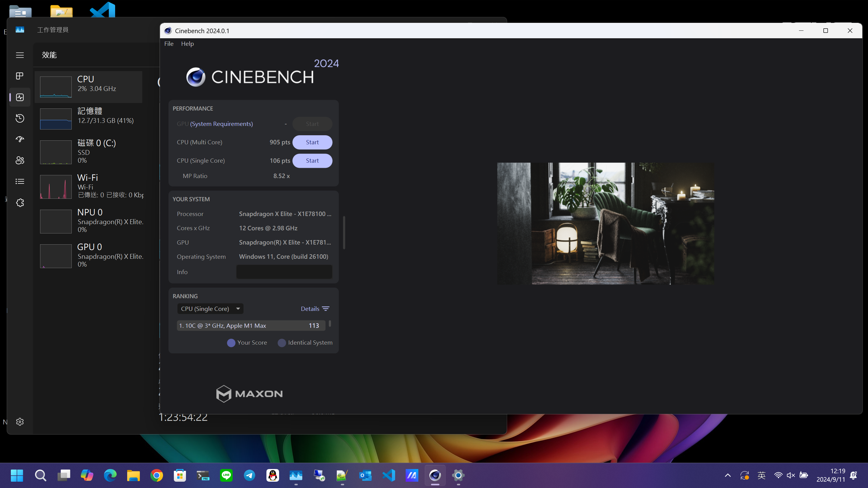Open Task Manager Processes page icon
868x488 pixels.
click(x=20, y=76)
